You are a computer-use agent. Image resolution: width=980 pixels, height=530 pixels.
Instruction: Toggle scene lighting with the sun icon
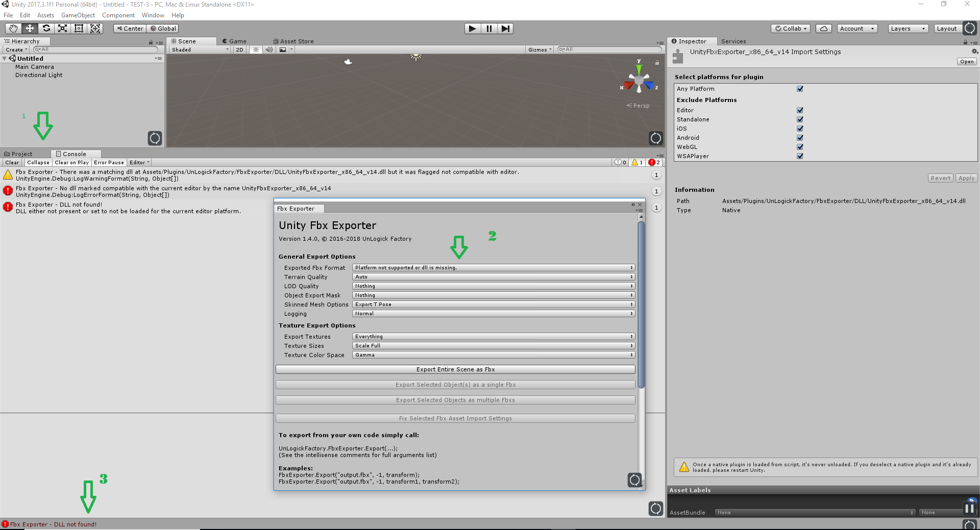(x=255, y=49)
